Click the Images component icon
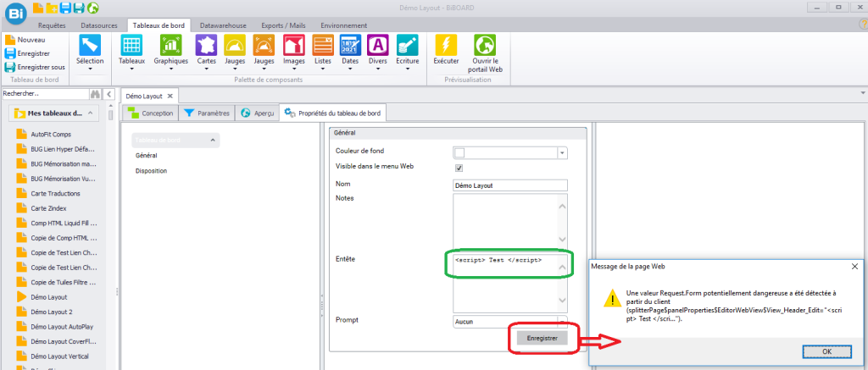Screen dimensions: 868x370 click(x=294, y=46)
